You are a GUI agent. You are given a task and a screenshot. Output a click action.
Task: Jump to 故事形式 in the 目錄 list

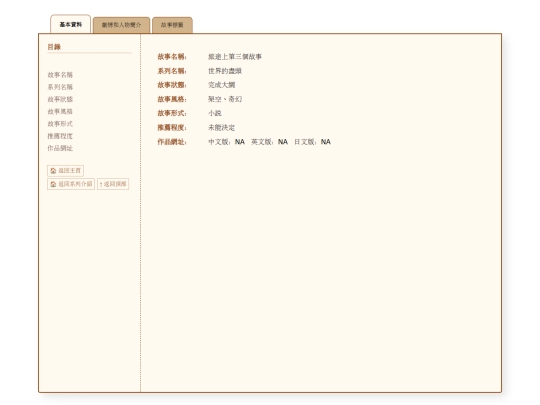[60, 124]
